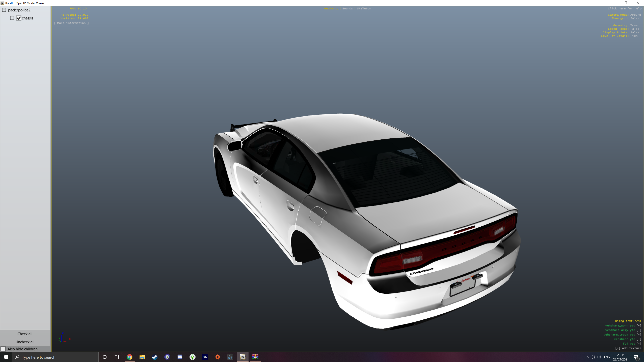Click the speaker volume tray icon

[x=599, y=357]
